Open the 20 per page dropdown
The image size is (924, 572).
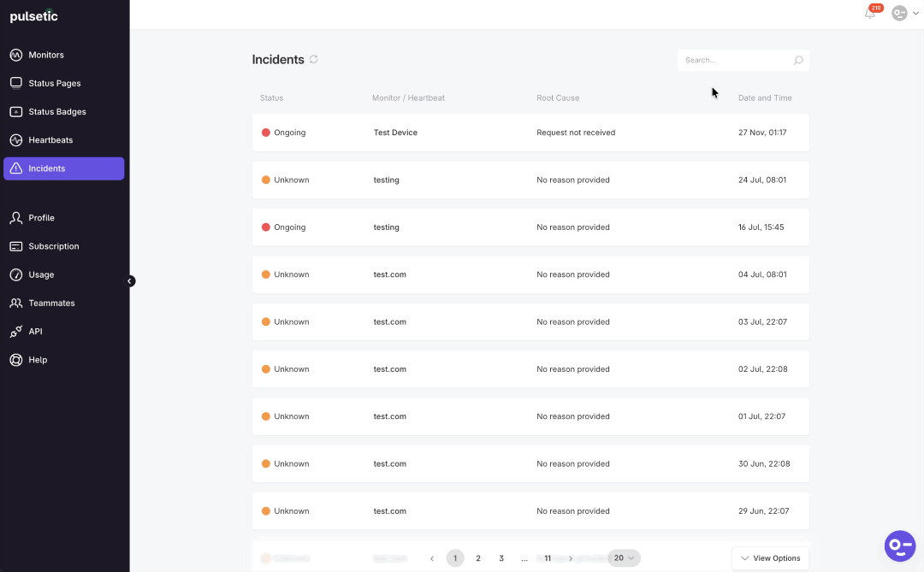tap(624, 557)
